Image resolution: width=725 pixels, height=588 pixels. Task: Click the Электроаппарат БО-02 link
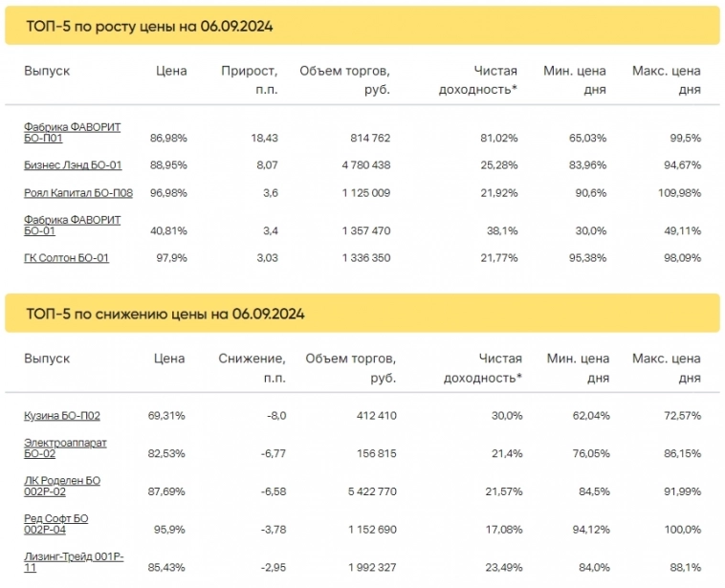(x=65, y=447)
